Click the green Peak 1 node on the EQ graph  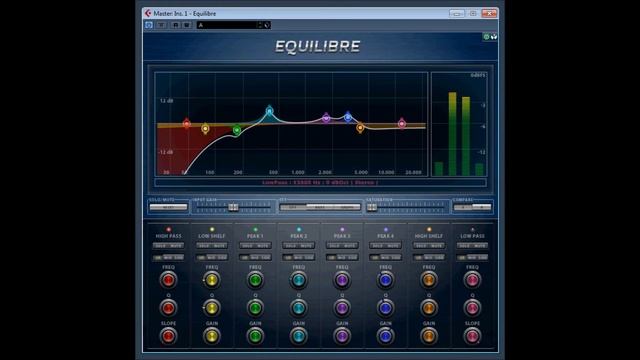click(x=237, y=130)
